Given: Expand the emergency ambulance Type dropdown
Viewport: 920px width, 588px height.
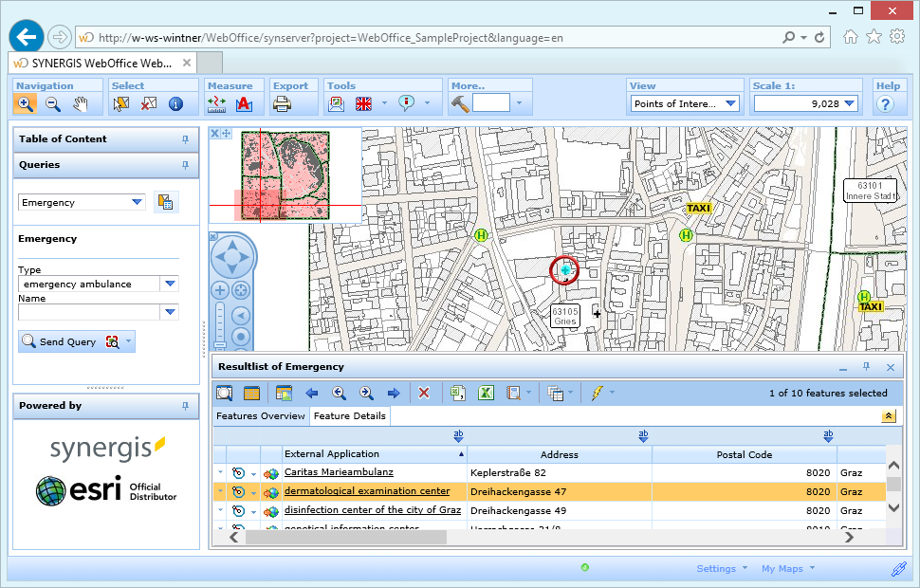Looking at the screenshot, I should [170, 283].
